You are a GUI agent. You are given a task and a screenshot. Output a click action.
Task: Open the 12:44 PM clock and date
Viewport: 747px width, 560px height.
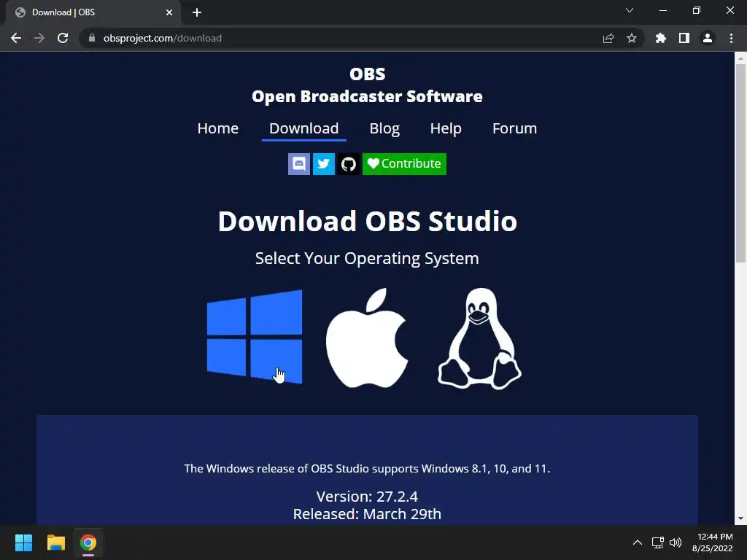[x=712, y=542]
